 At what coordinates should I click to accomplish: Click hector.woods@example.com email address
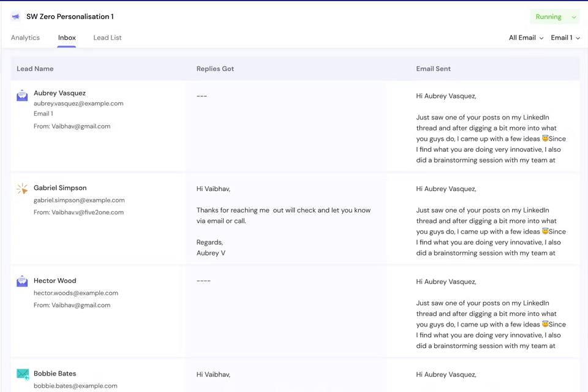[x=76, y=293]
